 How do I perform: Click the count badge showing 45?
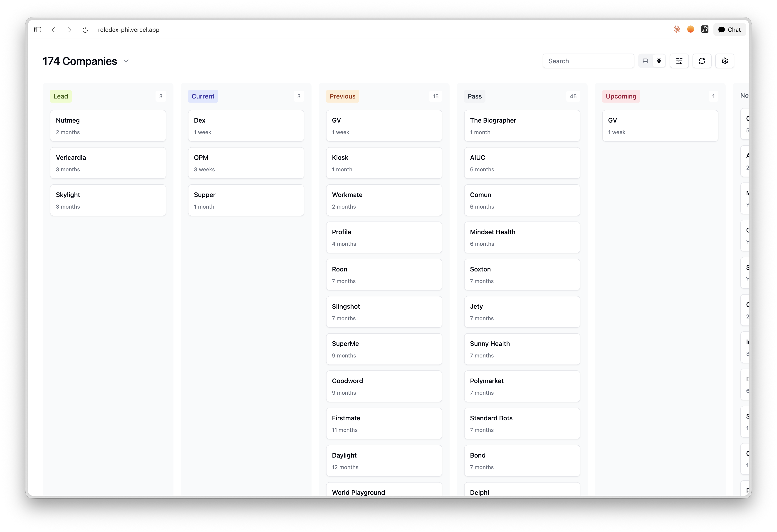click(573, 96)
